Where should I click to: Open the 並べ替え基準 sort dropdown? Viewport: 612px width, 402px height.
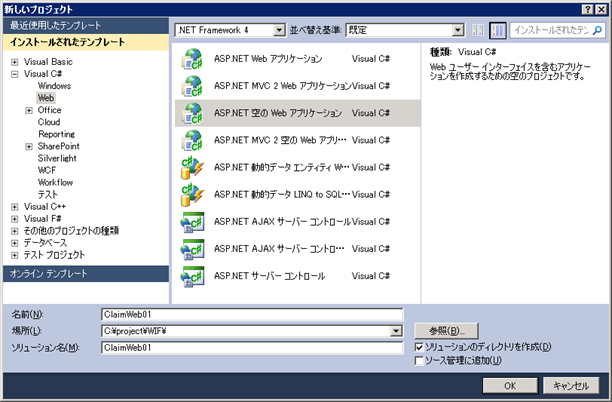458,30
